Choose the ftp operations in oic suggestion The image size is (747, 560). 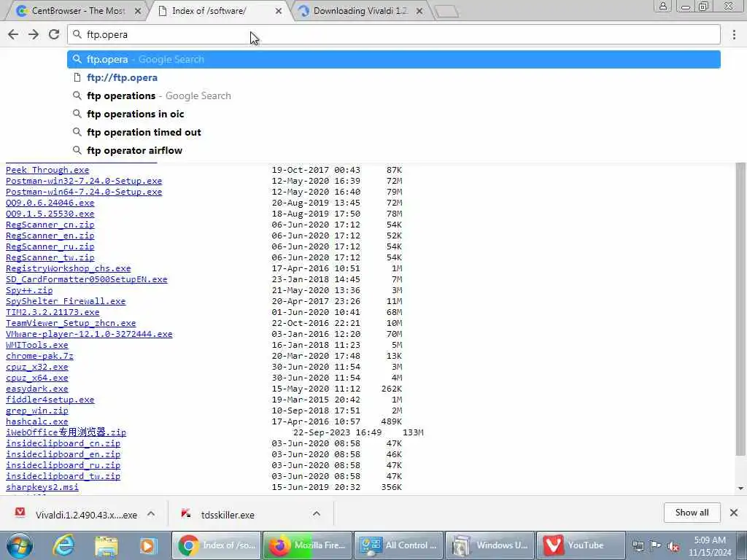(393, 114)
